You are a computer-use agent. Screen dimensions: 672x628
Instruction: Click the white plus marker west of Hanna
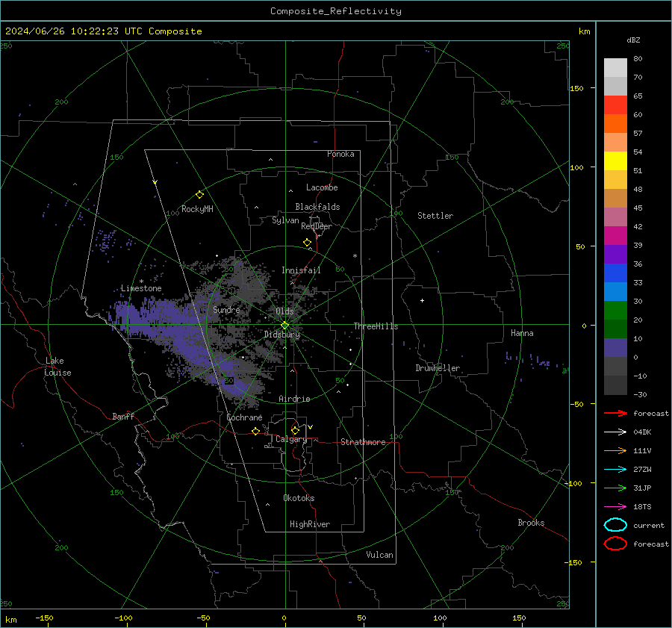[422, 300]
